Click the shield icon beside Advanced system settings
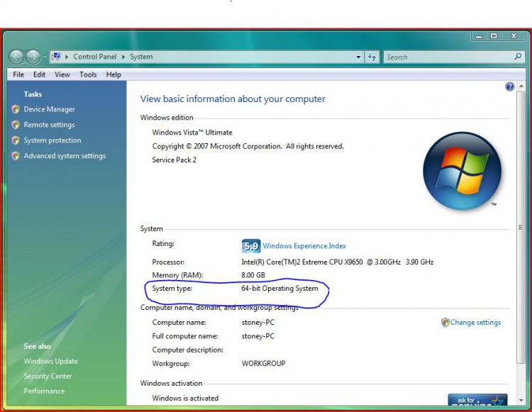This screenshot has height=412, width=532. pos(16,156)
